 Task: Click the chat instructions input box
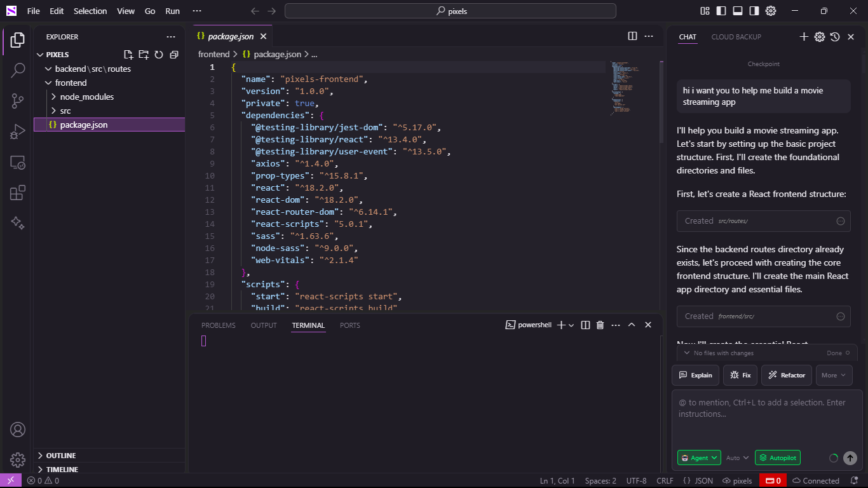tap(766, 419)
